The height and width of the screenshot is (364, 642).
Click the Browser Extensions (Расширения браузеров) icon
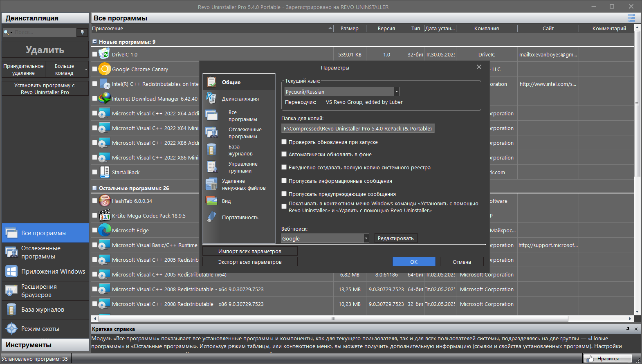point(11,290)
